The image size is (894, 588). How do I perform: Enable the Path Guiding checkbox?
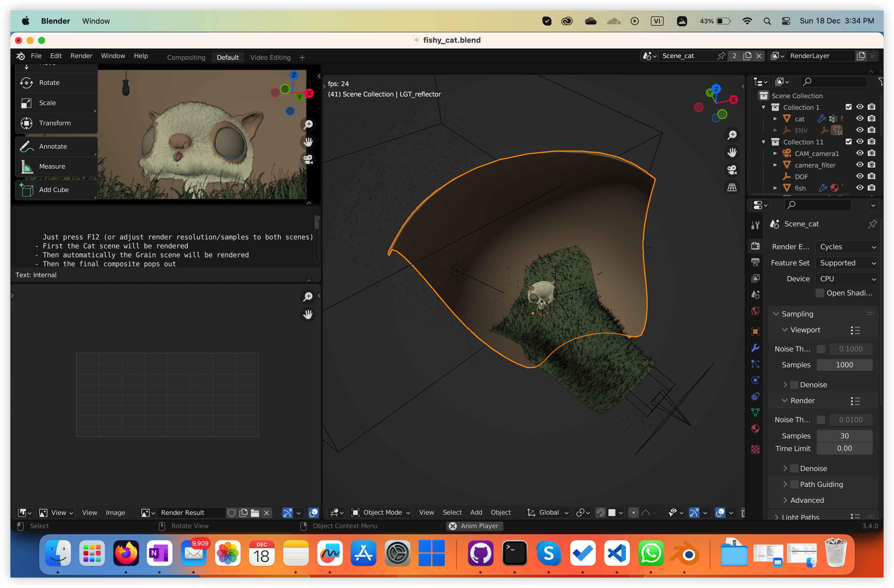794,484
